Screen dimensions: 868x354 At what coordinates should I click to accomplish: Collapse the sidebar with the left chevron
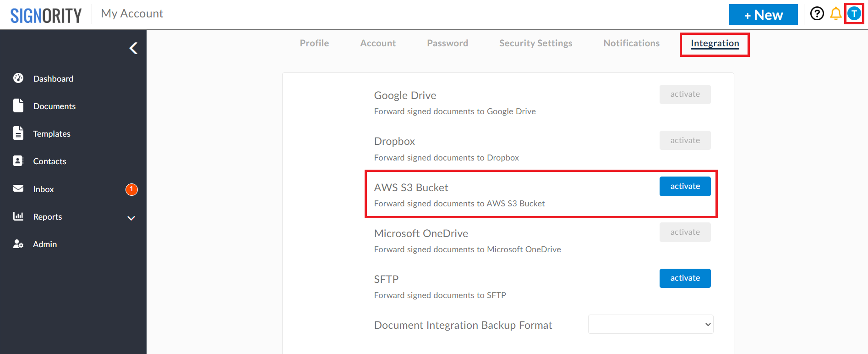click(133, 48)
